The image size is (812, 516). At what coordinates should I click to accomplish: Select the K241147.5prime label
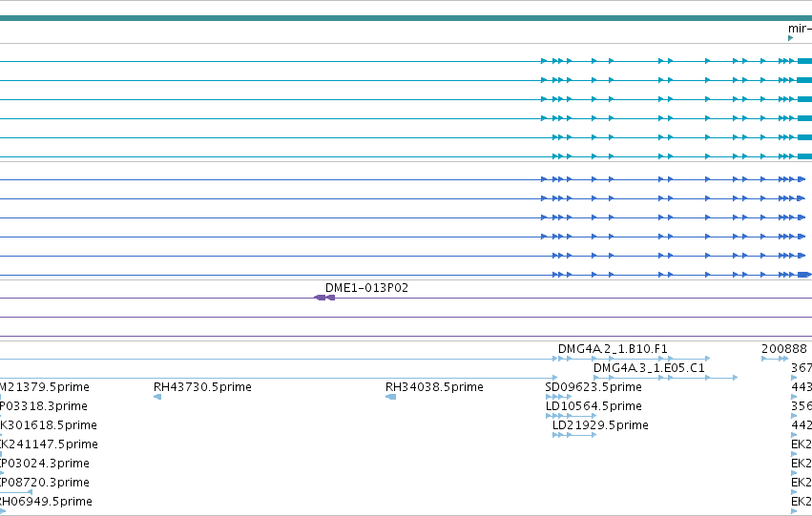[50, 444]
